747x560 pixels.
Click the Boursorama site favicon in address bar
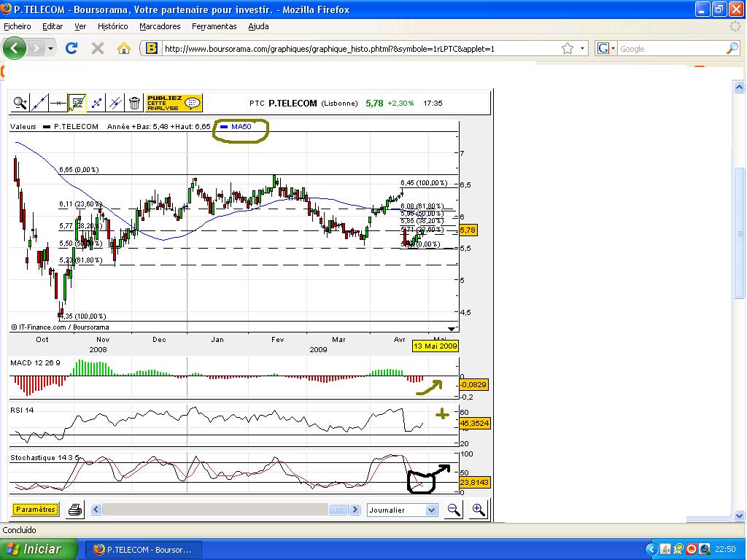coord(152,48)
